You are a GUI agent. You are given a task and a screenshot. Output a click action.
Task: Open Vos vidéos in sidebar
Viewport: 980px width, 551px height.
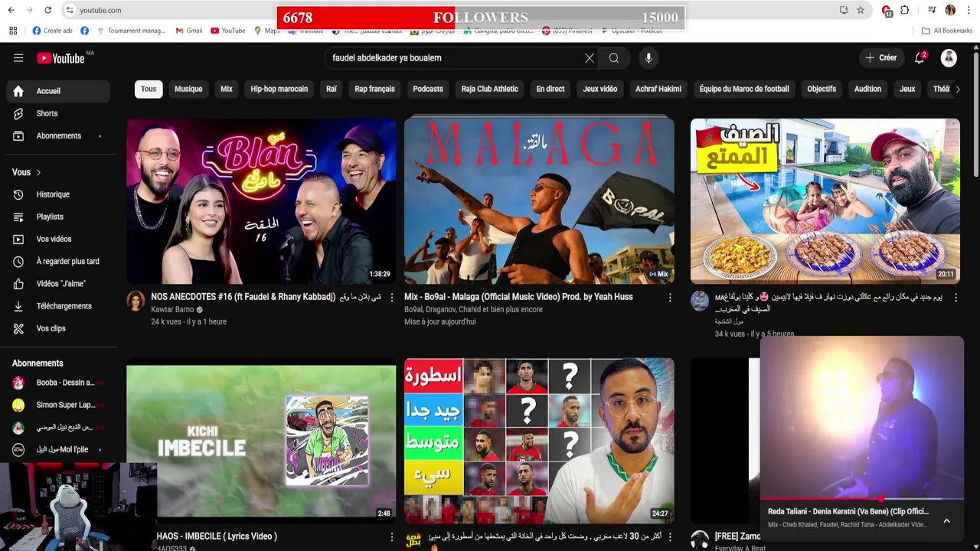pyautogui.click(x=58, y=239)
